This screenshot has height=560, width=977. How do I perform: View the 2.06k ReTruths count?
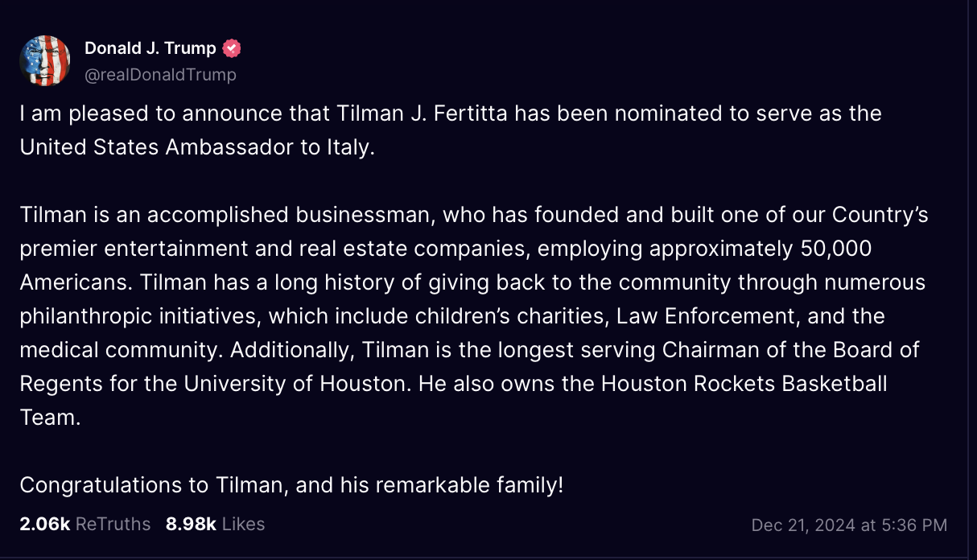point(45,524)
